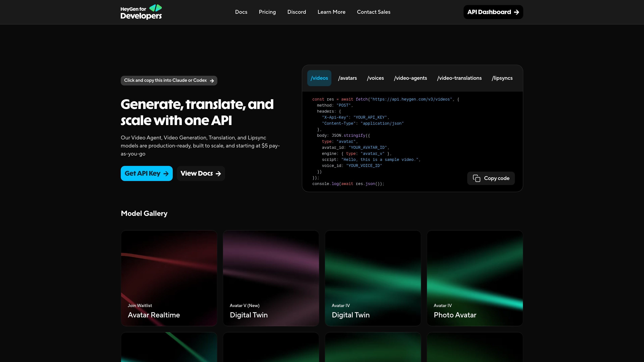The height and width of the screenshot is (362, 644).
Task: Click the method "POST" line in code
Action: (335, 105)
